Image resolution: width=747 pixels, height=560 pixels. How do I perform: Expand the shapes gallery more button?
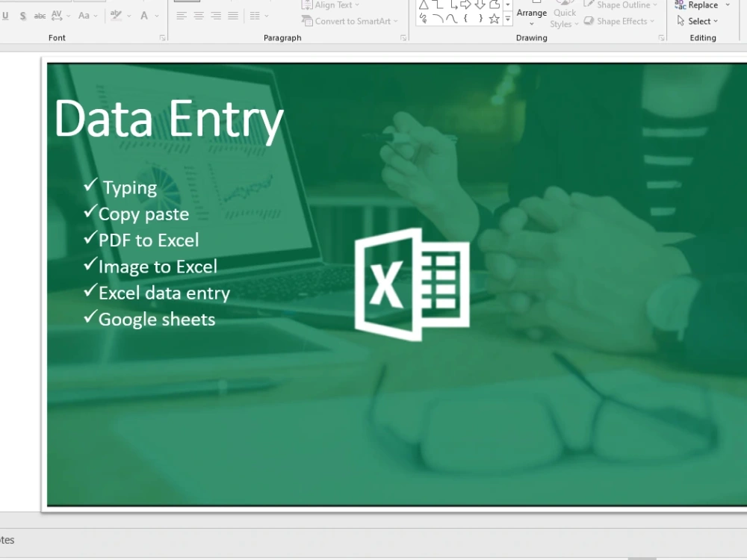(508, 19)
